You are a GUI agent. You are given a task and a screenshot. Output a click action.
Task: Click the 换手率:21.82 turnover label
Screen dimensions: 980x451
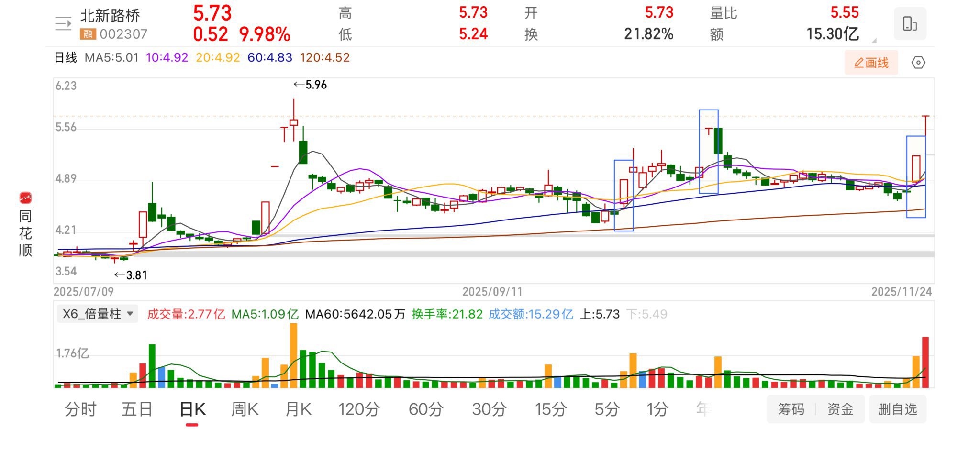(447, 314)
